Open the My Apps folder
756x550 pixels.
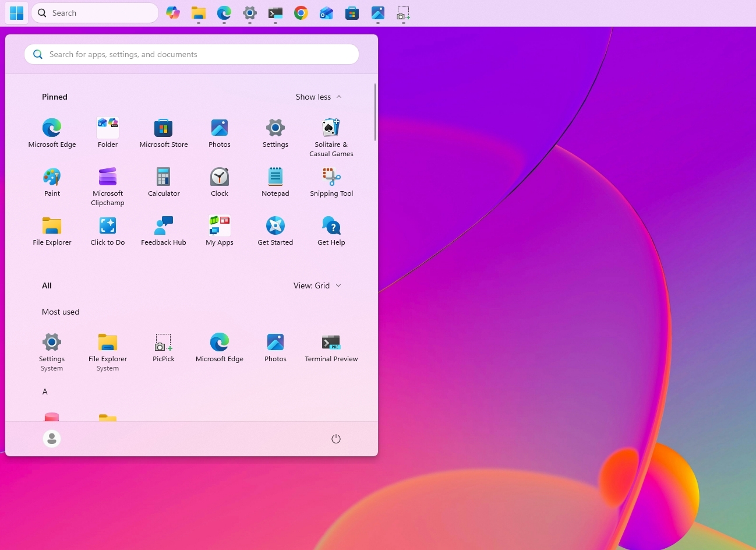pyautogui.click(x=220, y=231)
